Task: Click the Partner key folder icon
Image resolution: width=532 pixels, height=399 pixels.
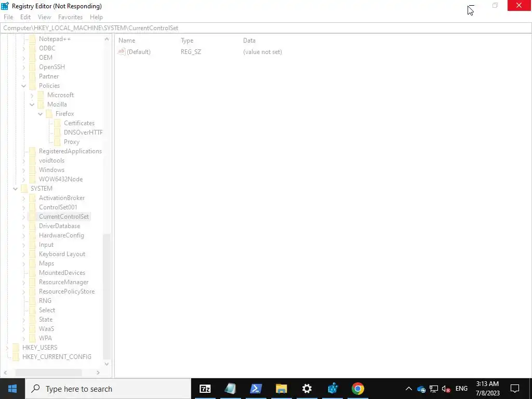Action: point(33,76)
